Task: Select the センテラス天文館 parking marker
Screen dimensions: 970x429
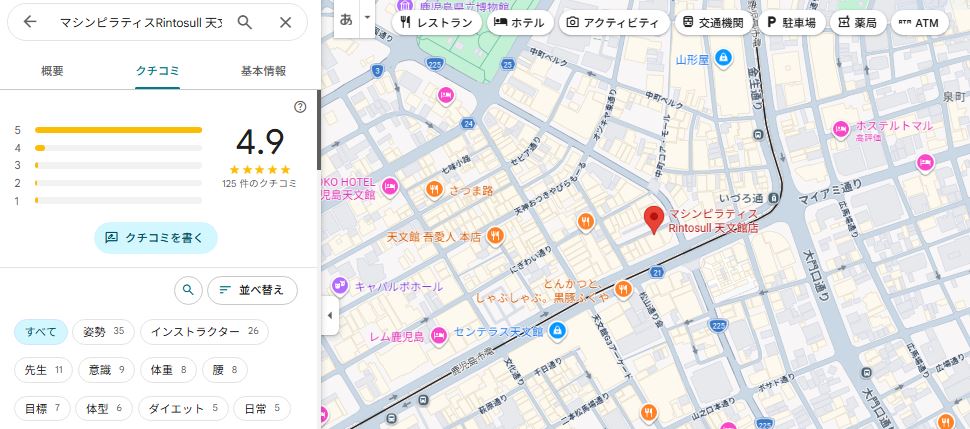Action: (x=558, y=331)
